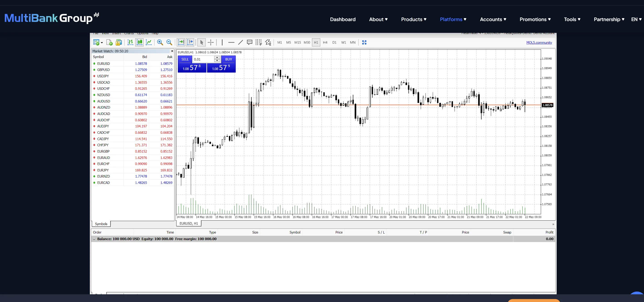Expand the Accounts menu

coord(493,19)
